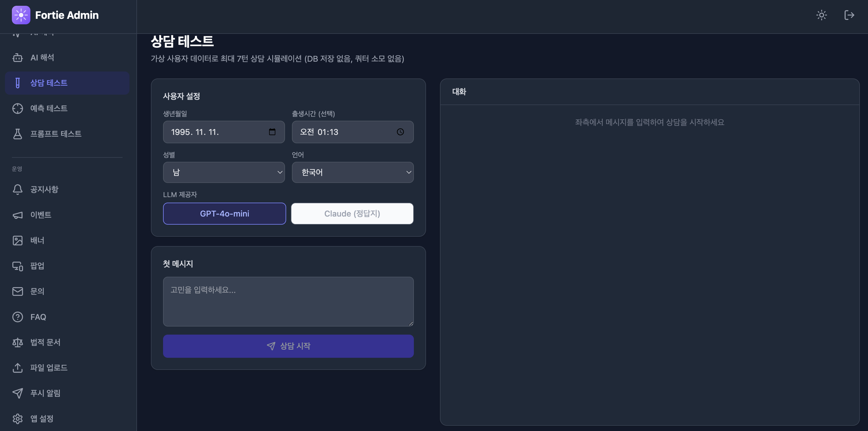Viewport: 868px width, 431px height.
Task: Click the 공지사항 bell icon
Action: (x=18, y=190)
